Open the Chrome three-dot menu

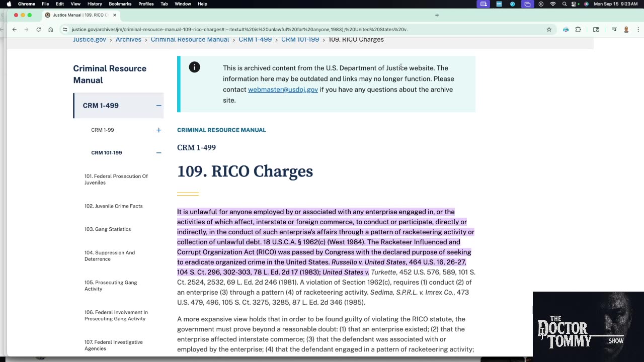tap(637, 30)
